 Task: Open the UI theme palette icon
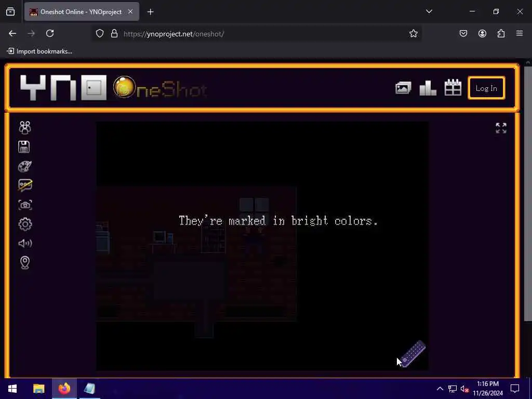pyautogui.click(x=25, y=166)
